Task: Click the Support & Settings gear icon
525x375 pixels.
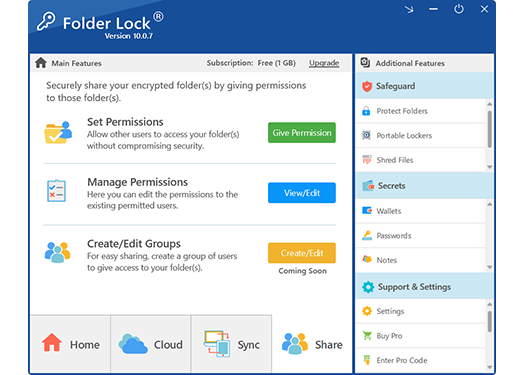Action: 368,287
